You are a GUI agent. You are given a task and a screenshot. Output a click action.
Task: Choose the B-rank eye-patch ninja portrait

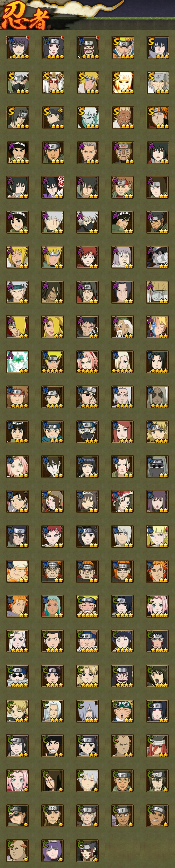[x=87, y=397]
